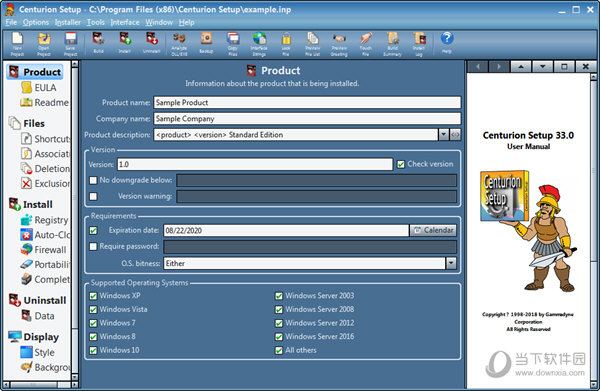The width and height of the screenshot is (600, 391).
Task: Click the Copy Files toolbar icon
Action: 233,44
